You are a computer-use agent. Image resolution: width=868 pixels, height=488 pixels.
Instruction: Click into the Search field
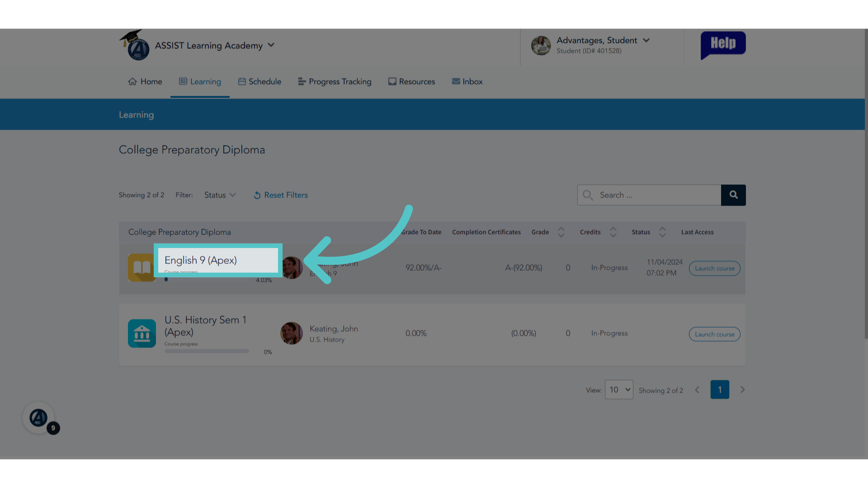[x=649, y=195]
